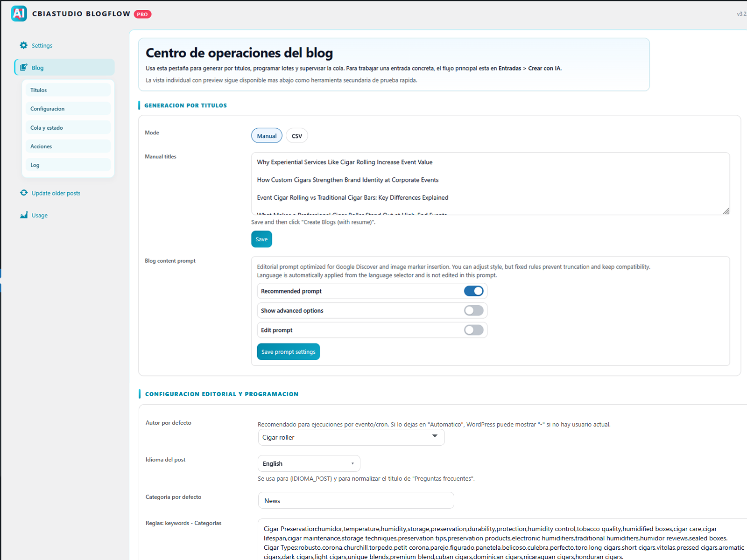Click the AI logo in the top bar

click(18, 14)
